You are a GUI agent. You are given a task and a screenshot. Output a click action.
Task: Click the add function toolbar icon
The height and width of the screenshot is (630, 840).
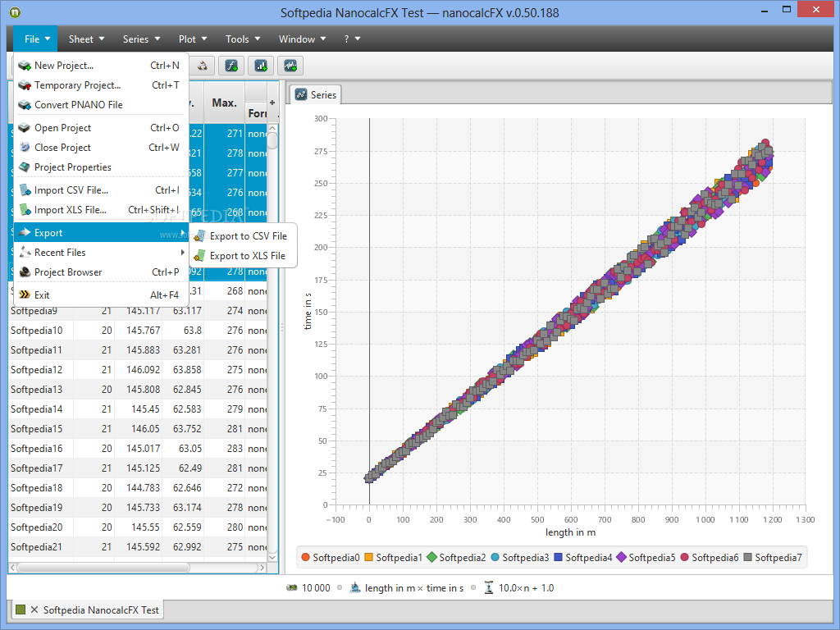tap(231, 66)
